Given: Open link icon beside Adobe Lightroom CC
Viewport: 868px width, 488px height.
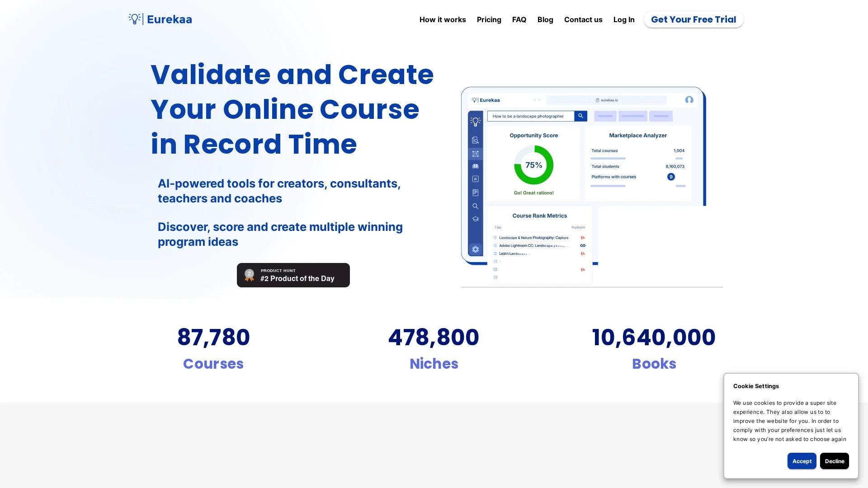Looking at the screenshot, I should 495,246.
